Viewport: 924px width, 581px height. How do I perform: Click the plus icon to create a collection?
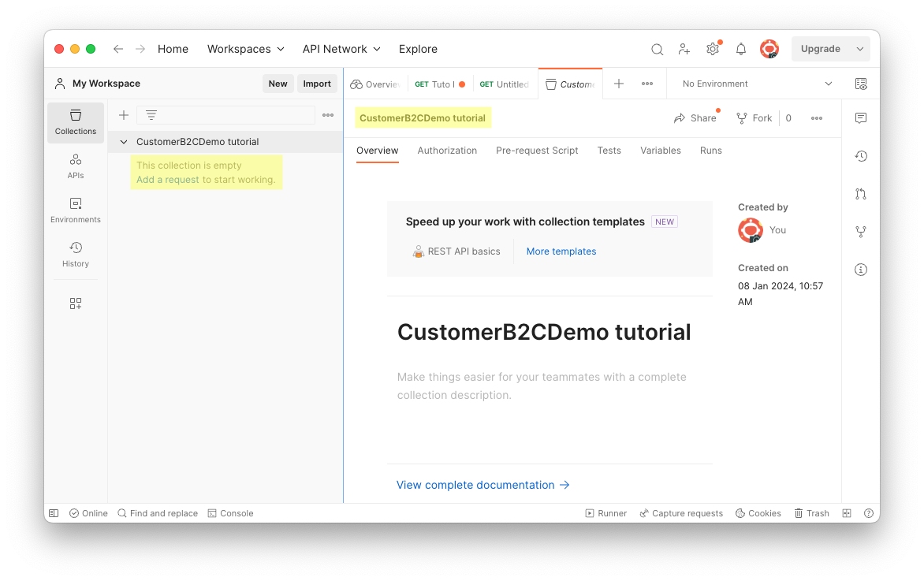(124, 115)
